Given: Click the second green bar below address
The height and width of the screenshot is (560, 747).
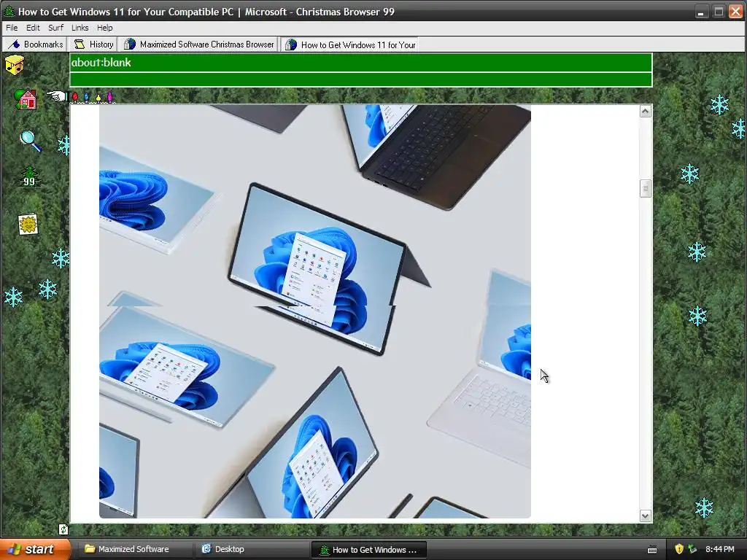Looking at the screenshot, I should tap(360, 79).
